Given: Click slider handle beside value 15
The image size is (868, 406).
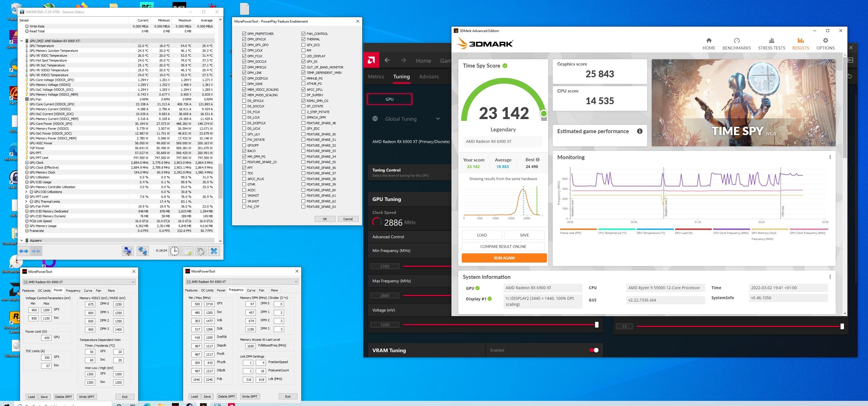Looking at the screenshot, I should (x=842, y=326).
